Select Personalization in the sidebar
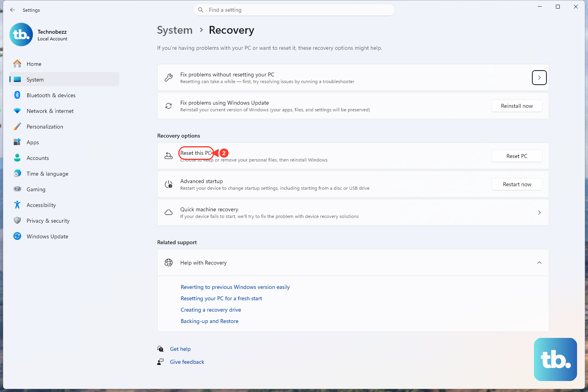This screenshot has width=588, height=392. tap(64, 126)
